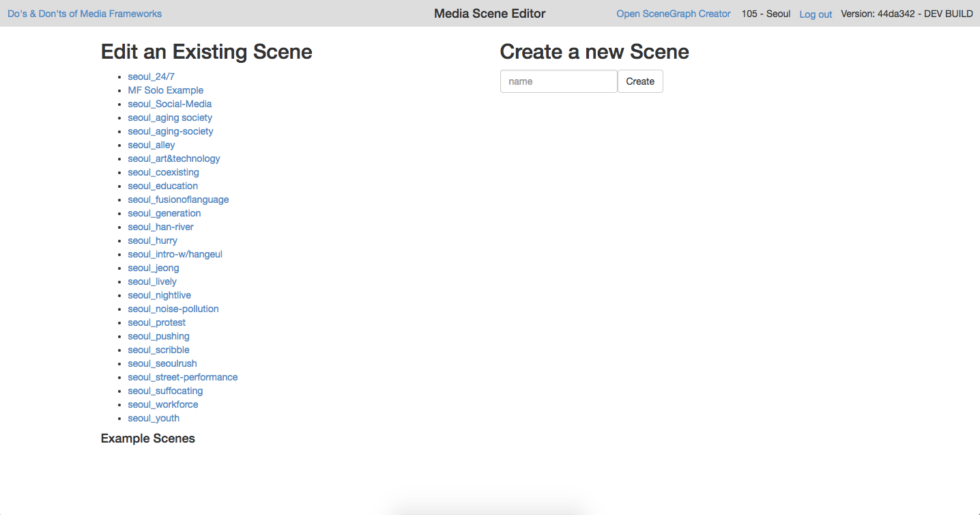
Task: Open Do's & Don'ts of Media Frameworks
Action: coord(85,14)
